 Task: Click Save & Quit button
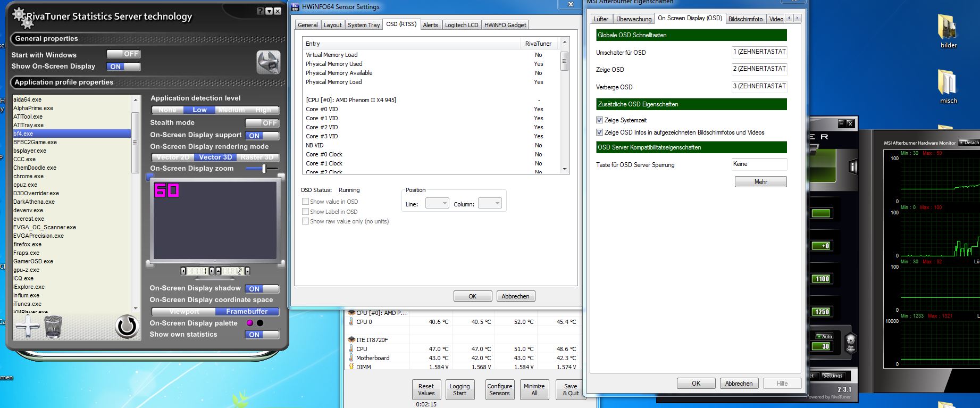pyautogui.click(x=570, y=390)
